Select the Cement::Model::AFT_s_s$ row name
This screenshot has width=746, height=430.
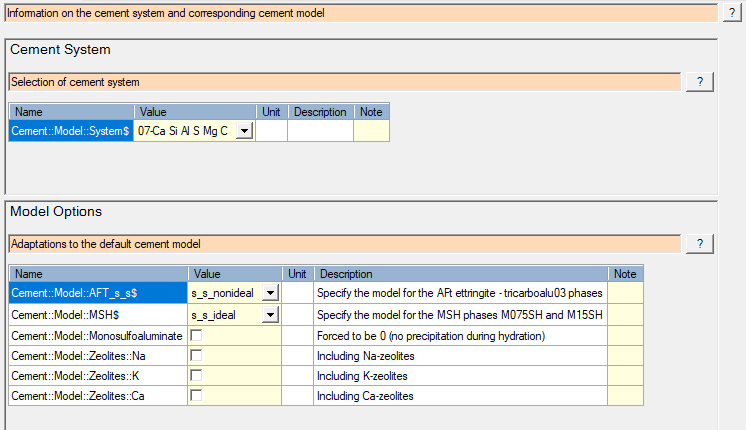pos(97,293)
